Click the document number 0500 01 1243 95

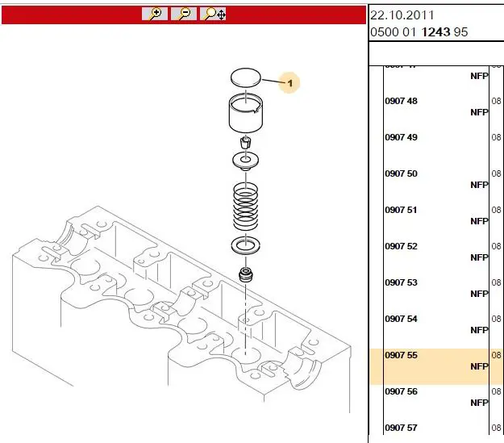(419, 32)
